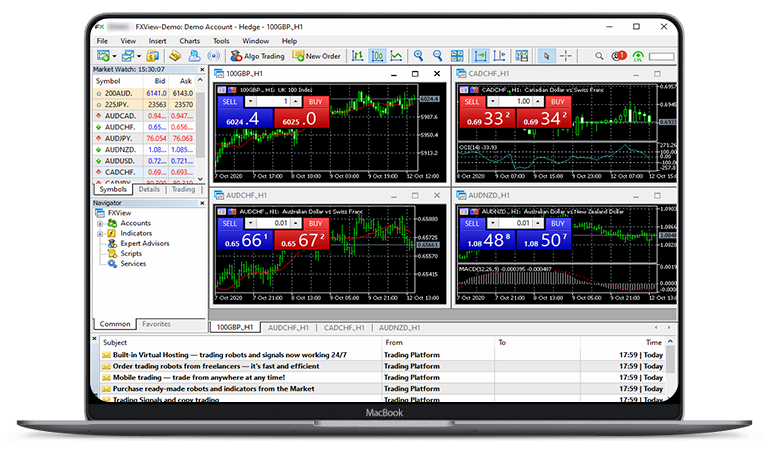Toggle chart auto scroll icon
The image size is (778, 458).
[480, 56]
